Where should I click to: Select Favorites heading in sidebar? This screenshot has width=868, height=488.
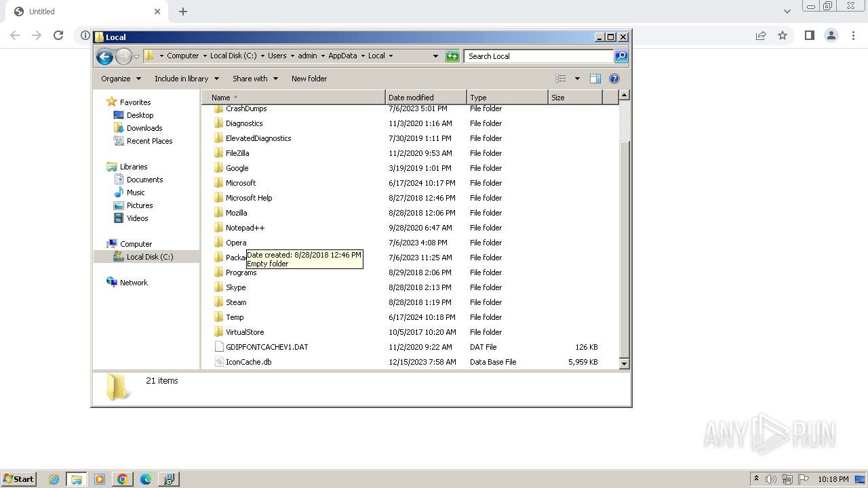(135, 102)
